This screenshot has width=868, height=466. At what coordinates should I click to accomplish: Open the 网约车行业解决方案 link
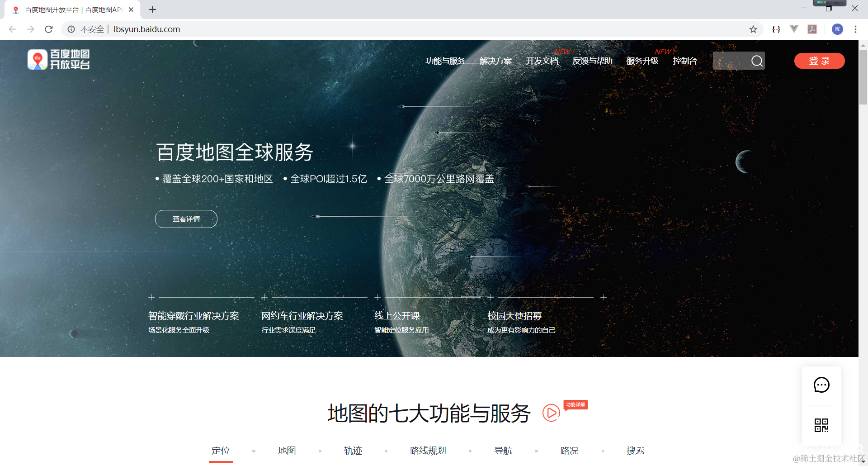[302, 316]
